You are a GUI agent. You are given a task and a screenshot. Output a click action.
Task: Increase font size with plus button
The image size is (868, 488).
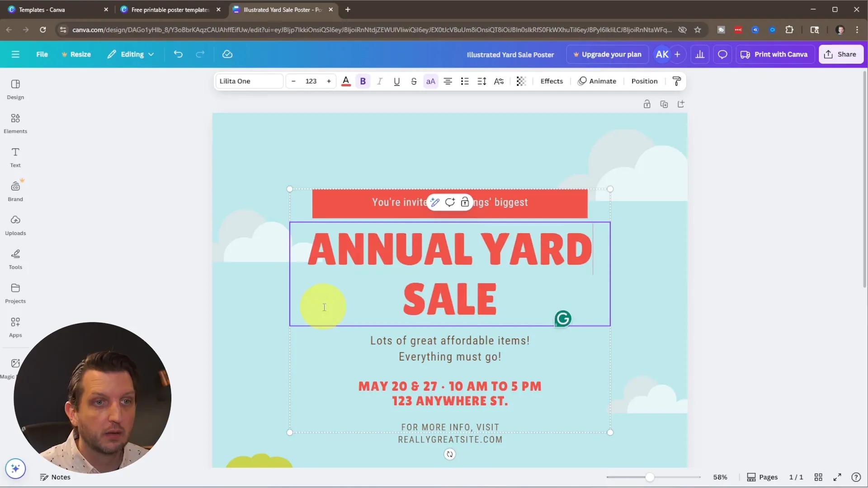[329, 81]
